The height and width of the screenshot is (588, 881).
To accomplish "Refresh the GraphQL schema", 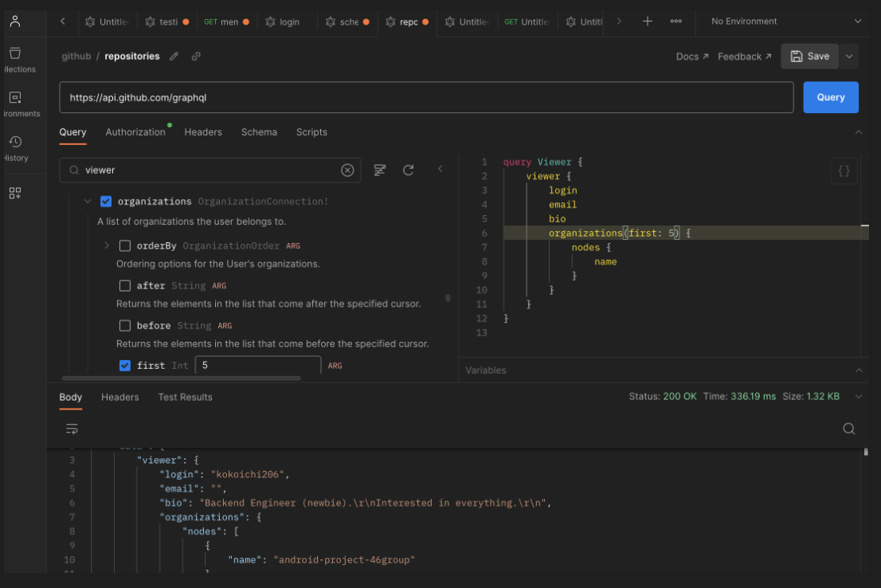I will point(408,170).
